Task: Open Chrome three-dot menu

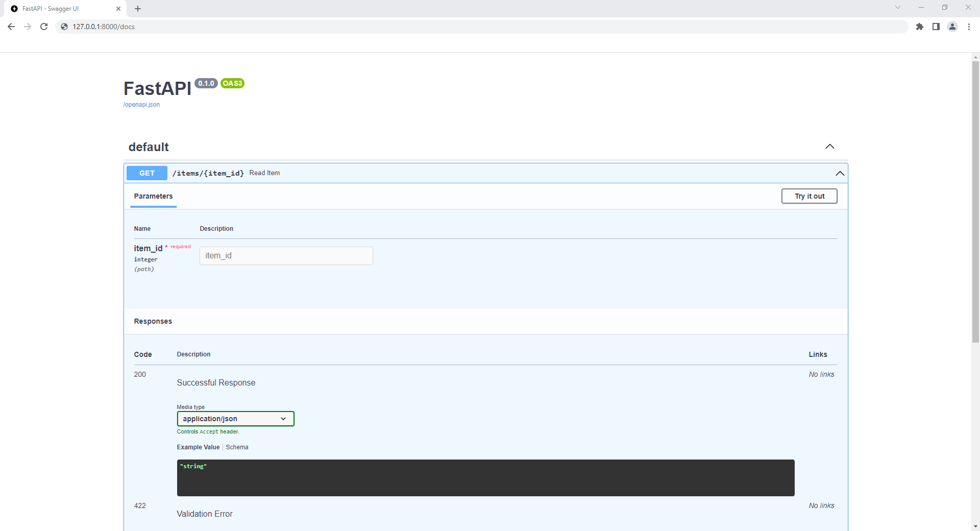Action: (x=969, y=27)
